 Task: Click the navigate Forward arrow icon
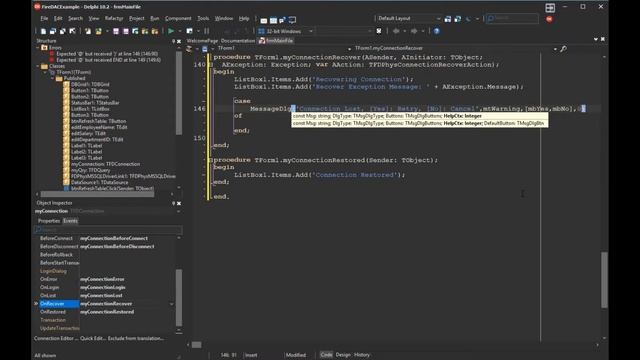tap(414, 31)
